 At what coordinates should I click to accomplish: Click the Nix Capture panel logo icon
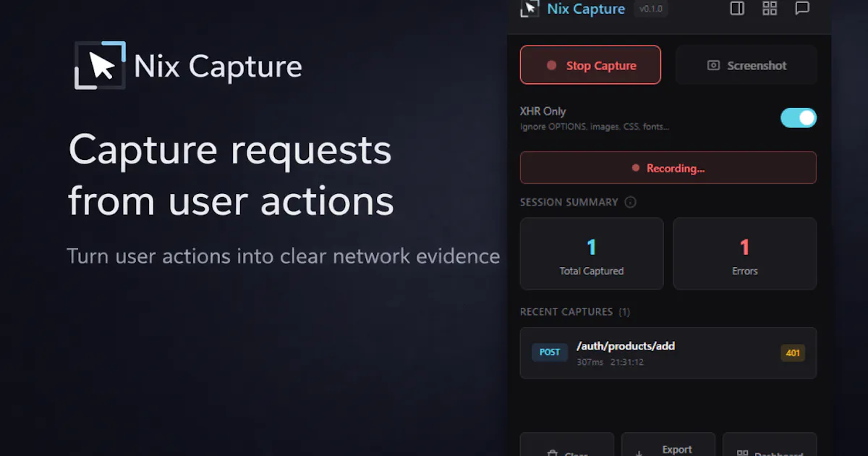tap(530, 8)
